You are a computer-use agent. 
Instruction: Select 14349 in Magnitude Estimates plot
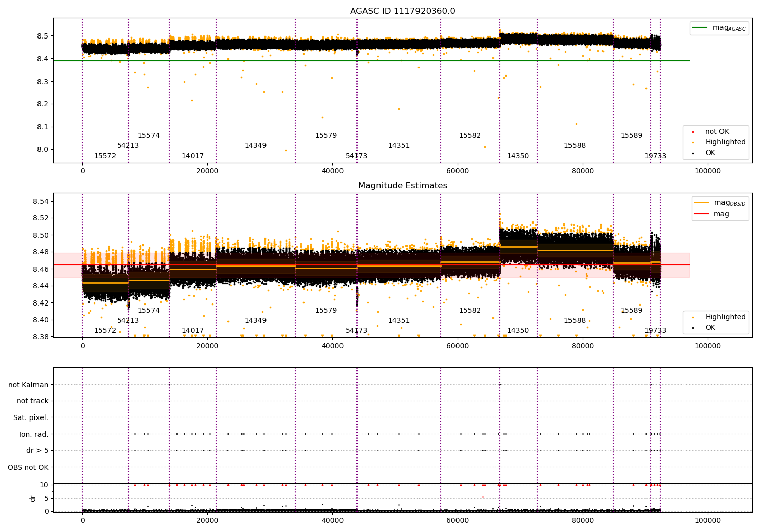255,321
